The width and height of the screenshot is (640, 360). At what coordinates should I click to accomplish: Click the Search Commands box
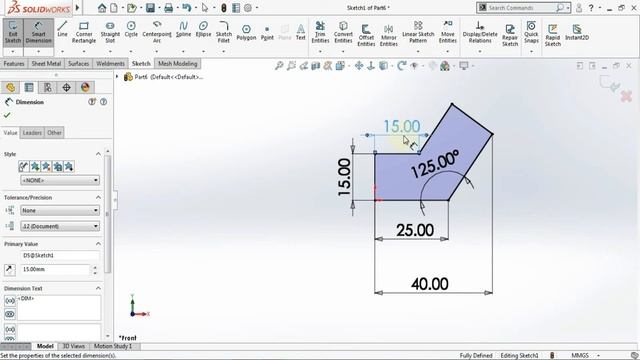tap(523, 8)
